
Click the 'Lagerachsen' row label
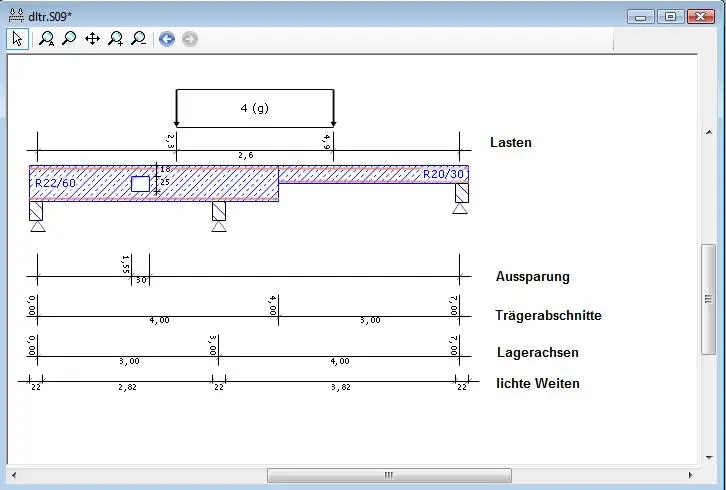click(x=538, y=352)
